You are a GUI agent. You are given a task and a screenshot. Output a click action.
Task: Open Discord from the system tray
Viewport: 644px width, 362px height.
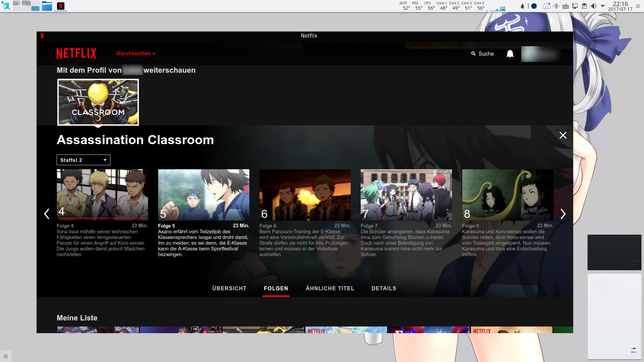[546, 6]
